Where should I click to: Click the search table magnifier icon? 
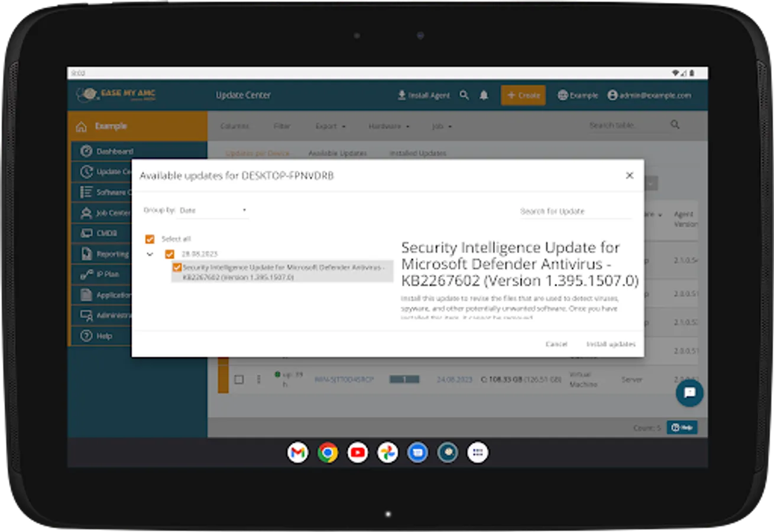675,125
